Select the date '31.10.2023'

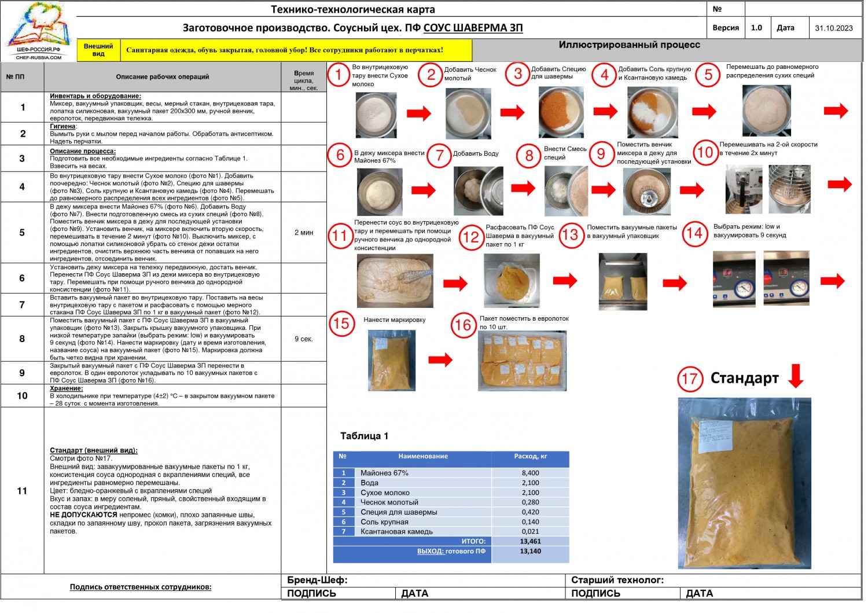[x=834, y=28]
